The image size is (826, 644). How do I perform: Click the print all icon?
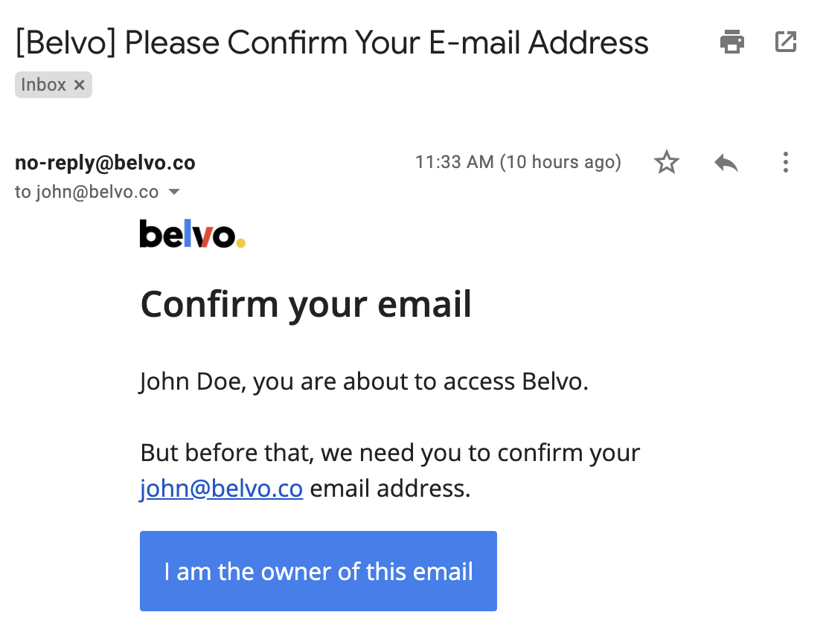[731, 42]
